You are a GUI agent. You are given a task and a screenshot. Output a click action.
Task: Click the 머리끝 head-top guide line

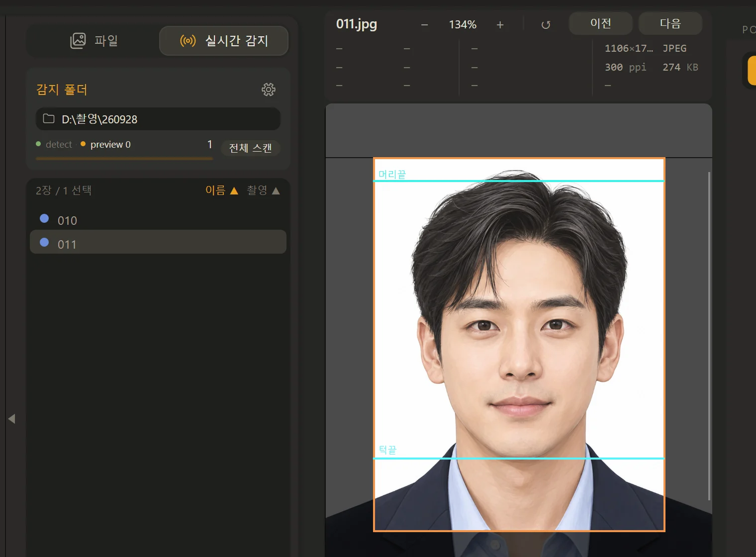tap(519, 181)
